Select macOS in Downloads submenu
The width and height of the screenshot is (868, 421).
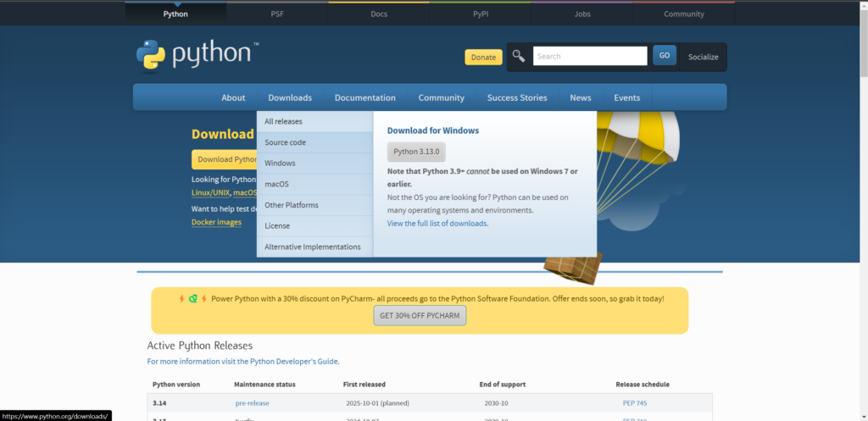pos(315,184)
